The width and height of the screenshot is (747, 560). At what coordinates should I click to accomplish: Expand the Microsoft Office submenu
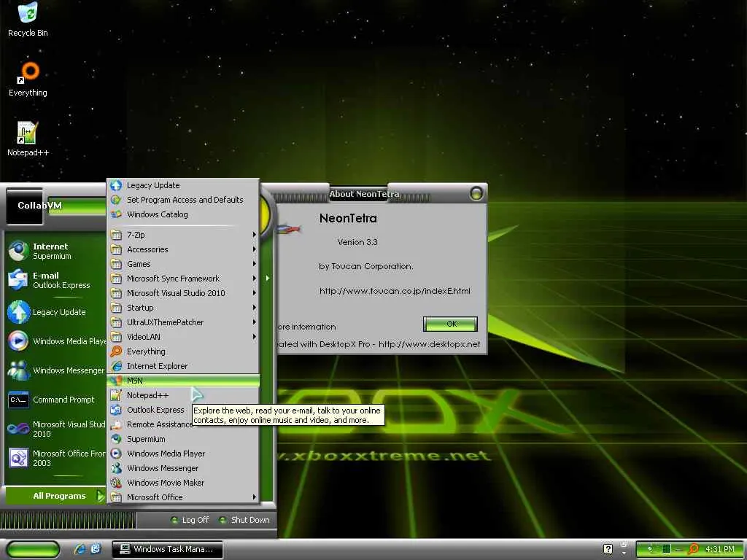click(183, 497)
